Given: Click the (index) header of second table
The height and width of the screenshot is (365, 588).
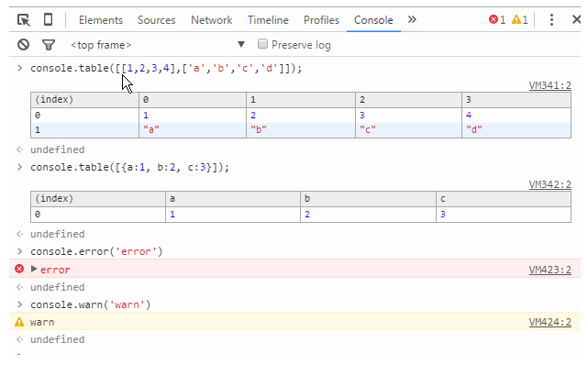Looking at the screenshot, I should pyautogui.click(x=98, y=199).
